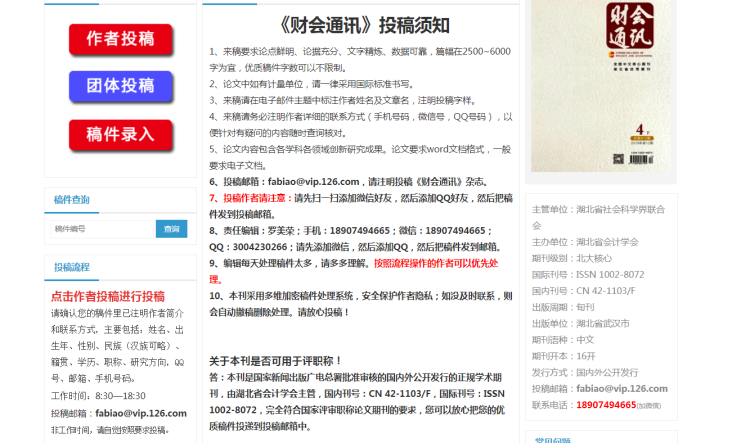Click the 6、投稿邮箱 line in the guidelines

pos(349,182)
